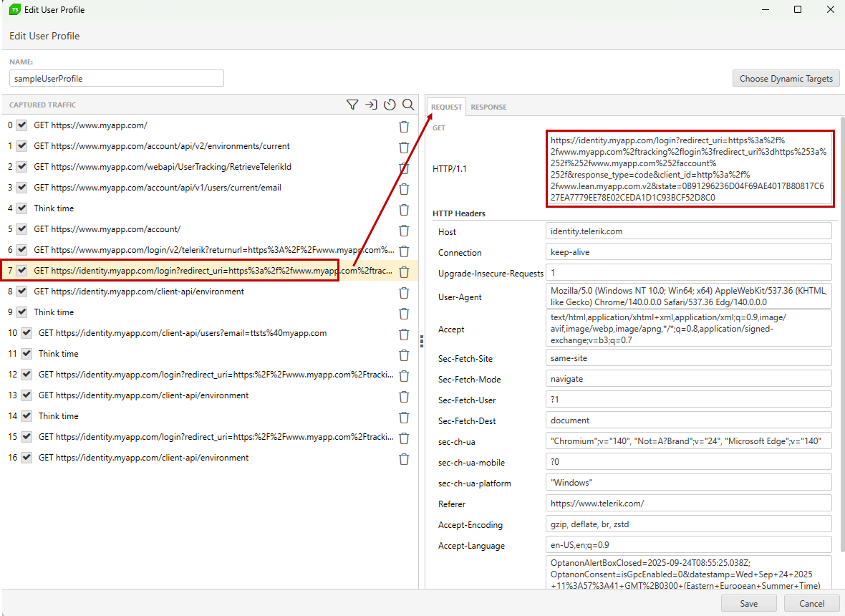Viewport: 845px width, 616px height.
Task: Delete the highlighted identity.myapp.com request at step 7
Action: pyautogui.click(x=404, y=271)
